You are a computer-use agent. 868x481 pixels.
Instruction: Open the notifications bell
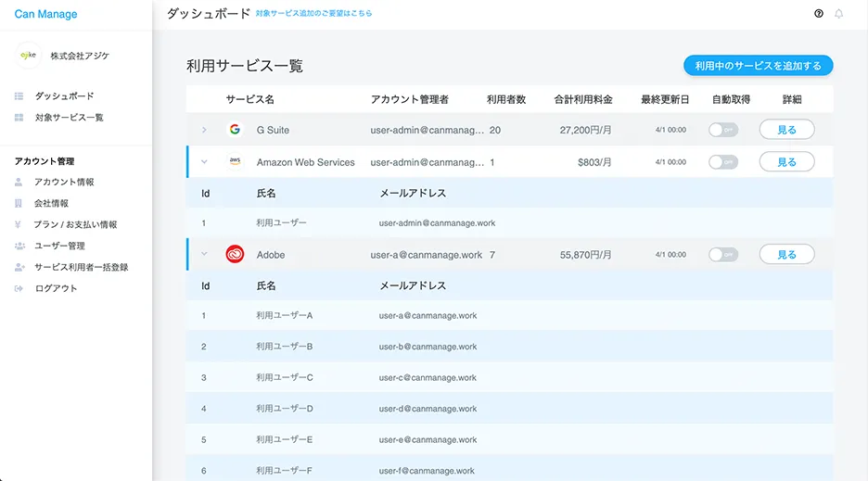(x=838, y=14)
